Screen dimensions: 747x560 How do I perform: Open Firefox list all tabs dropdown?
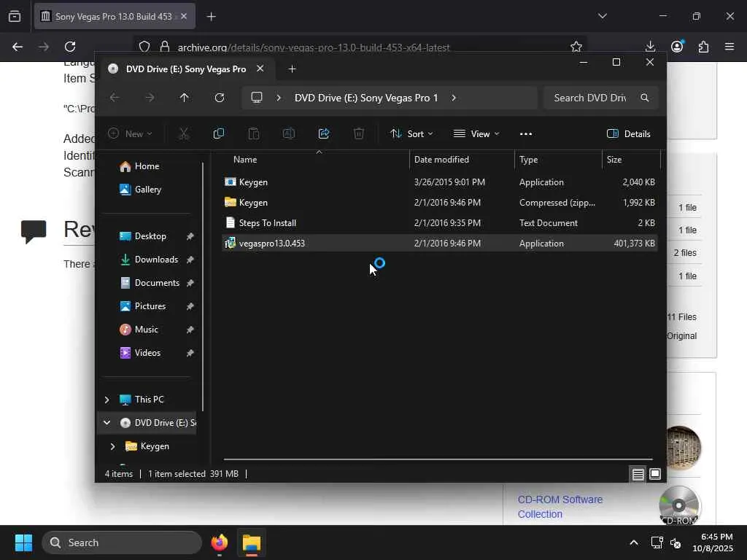(603, 16)
